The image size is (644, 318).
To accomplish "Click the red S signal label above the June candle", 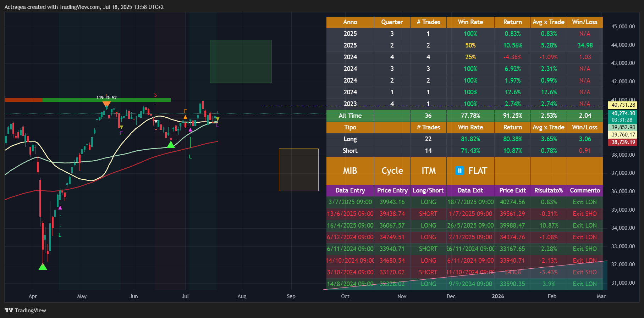I will (155, 95).
